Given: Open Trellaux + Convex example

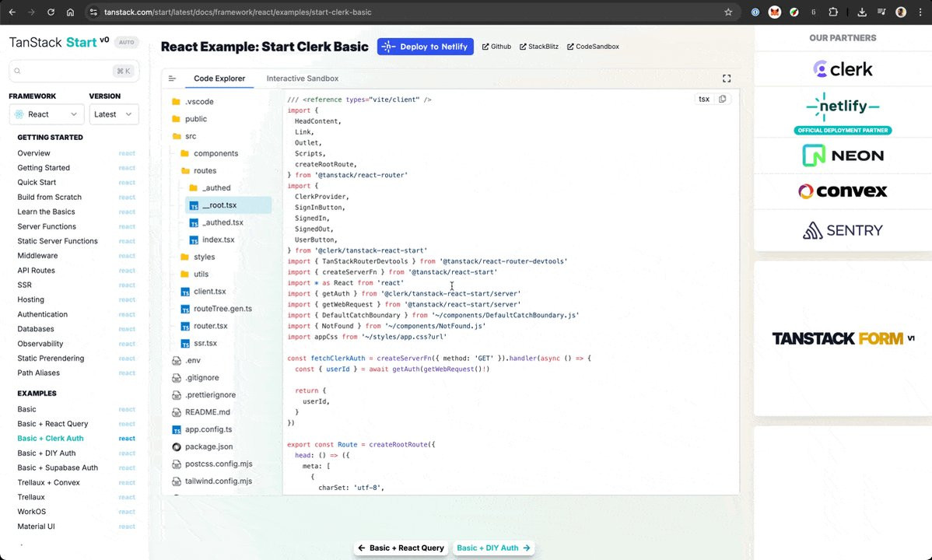Looking at the screenshot, I should coord(48,483).
